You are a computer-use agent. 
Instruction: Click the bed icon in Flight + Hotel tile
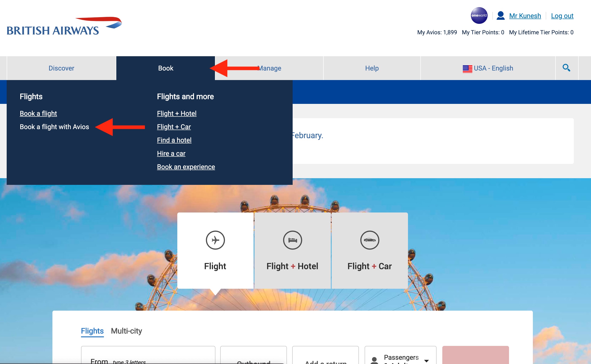pyautogui.click(x=292, y=240)
